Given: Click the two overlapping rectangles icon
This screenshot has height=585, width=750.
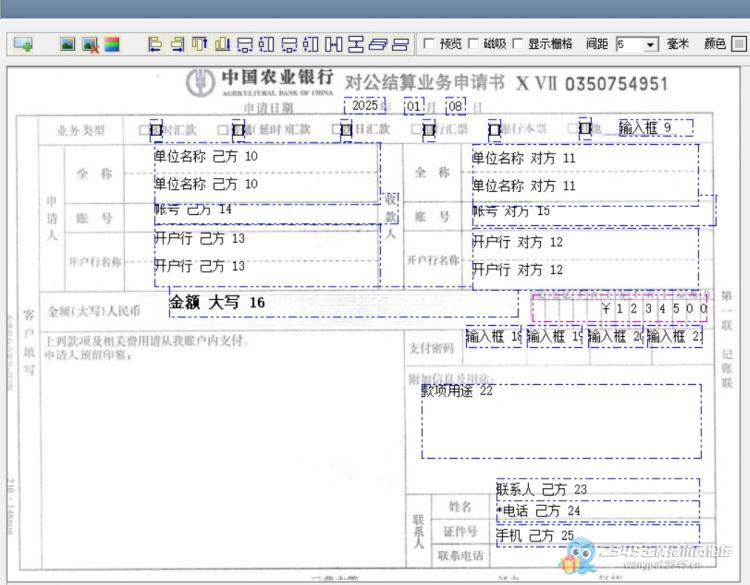Looking at the screenshot, I should coord(400,44).
